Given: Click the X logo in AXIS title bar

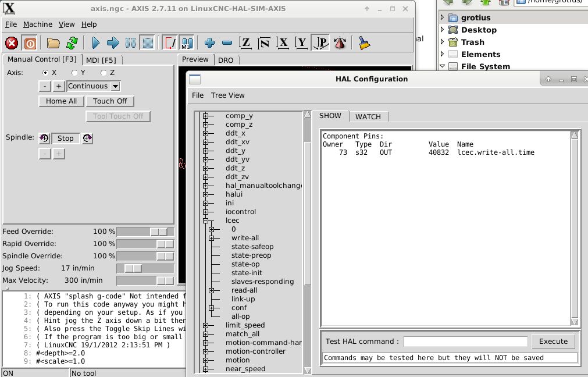Looking at the screenshot, I should (x=9, y=8).
